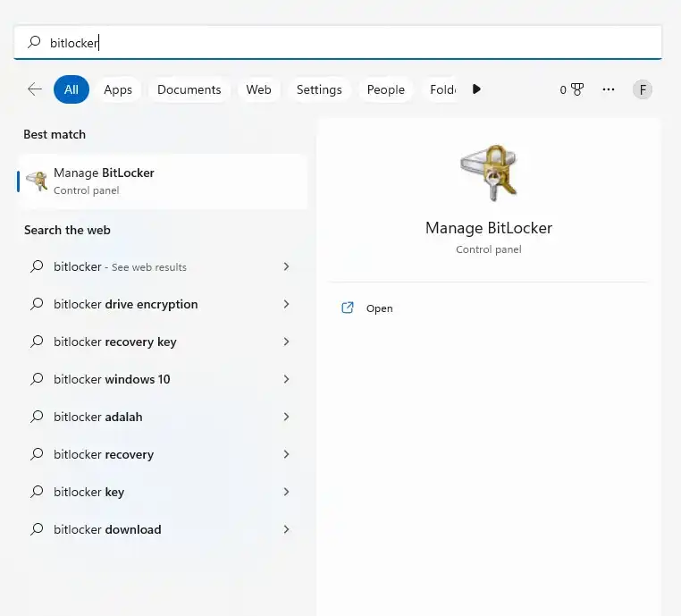Click the small BitLocker icon in best match
Viewport: 681px width, 616px height.
[x=37, y=181]
